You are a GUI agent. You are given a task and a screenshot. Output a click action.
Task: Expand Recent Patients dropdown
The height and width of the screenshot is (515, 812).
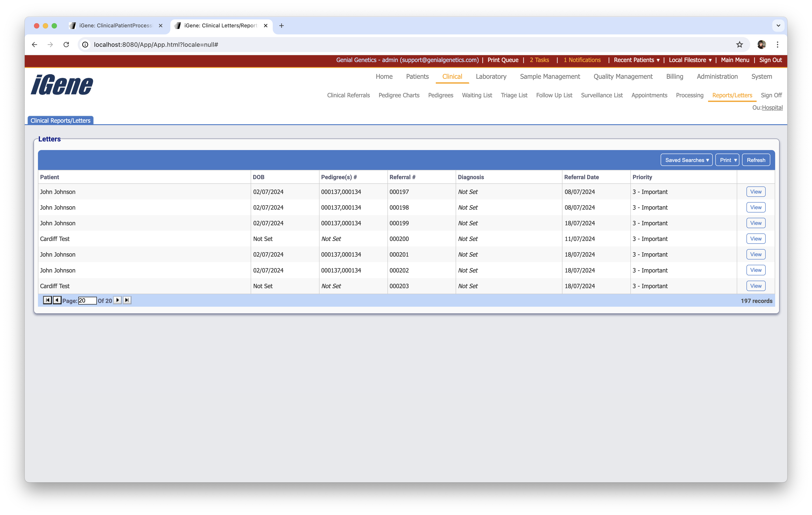[x=636, y=60]
